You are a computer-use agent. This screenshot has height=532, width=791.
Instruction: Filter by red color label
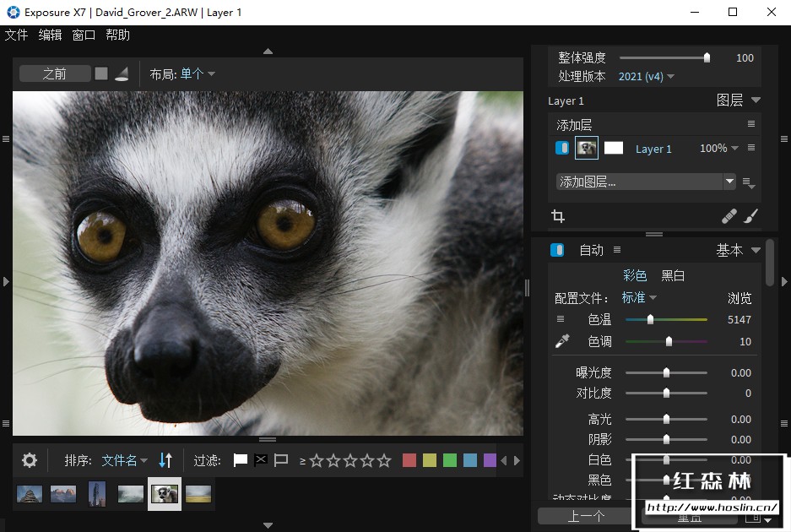[x=409, y=460]
